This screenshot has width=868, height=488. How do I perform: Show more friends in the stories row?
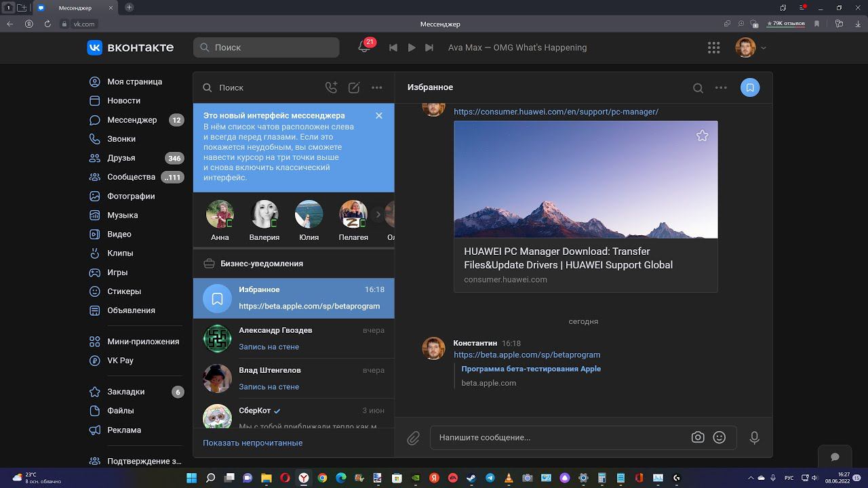point(378,214)
